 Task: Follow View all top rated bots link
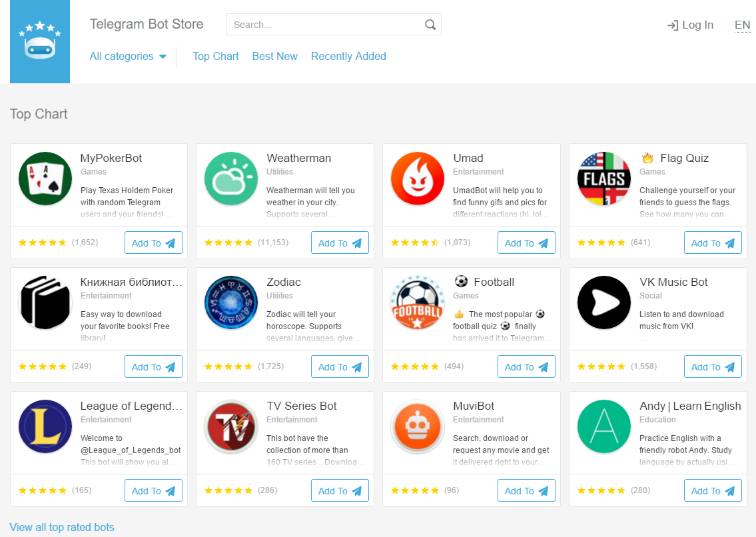point(62,528)
